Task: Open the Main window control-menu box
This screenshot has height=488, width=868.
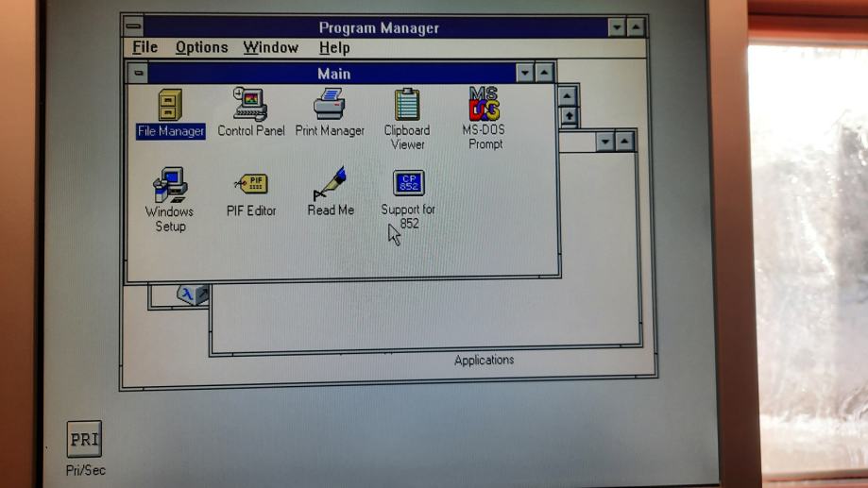Action: tap(139, 73)
